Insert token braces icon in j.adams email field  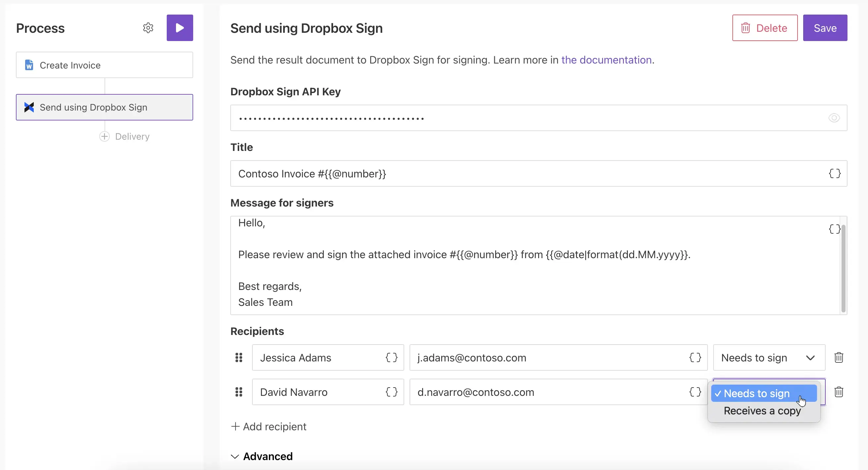[x=695, y=357]
